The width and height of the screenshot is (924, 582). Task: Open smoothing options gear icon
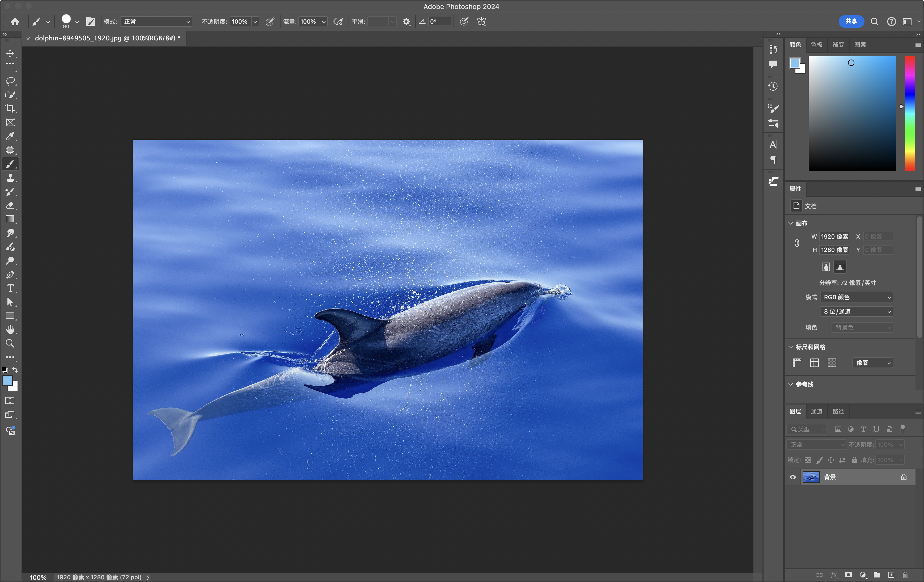406,22
